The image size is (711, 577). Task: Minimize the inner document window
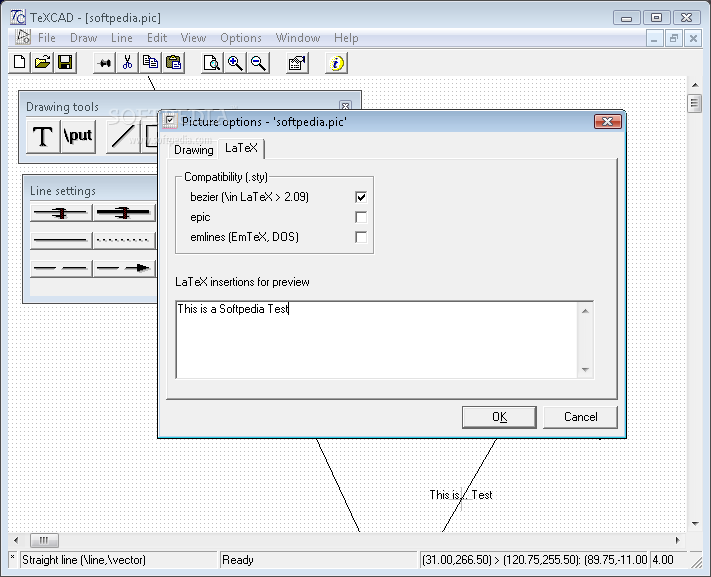(654, 39)
